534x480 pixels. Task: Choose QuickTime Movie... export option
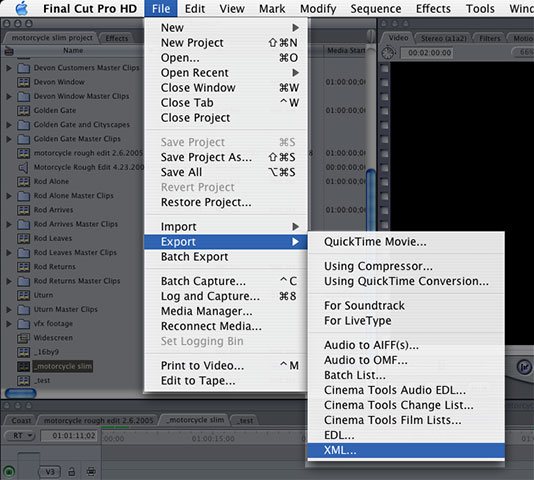point(406,242)
